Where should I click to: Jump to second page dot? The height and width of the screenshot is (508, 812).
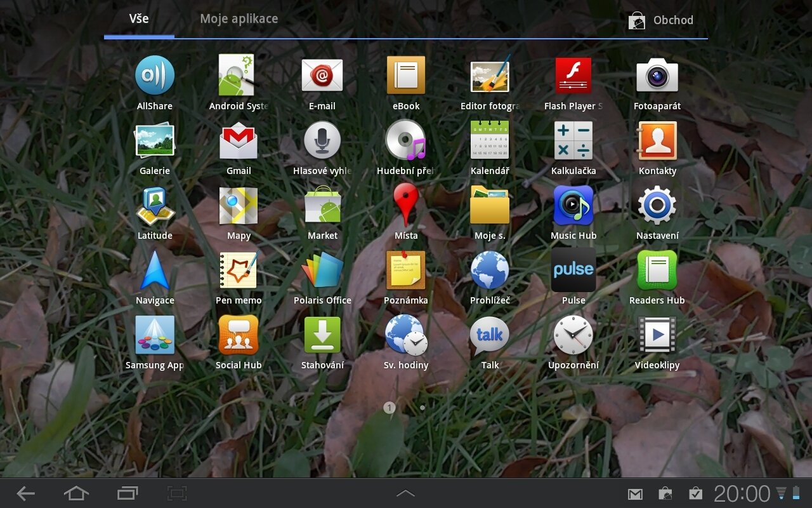[x=422, y=407]
